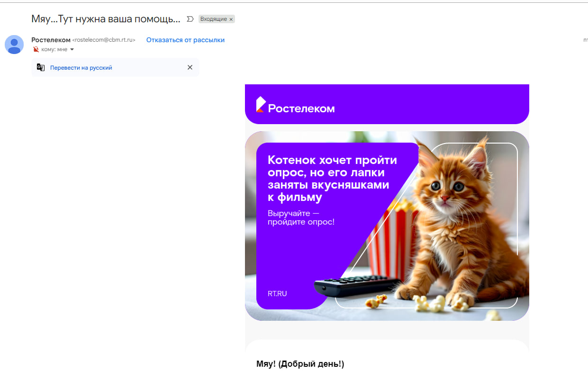Click the TV remote control in the banner

tap(355, 286)
